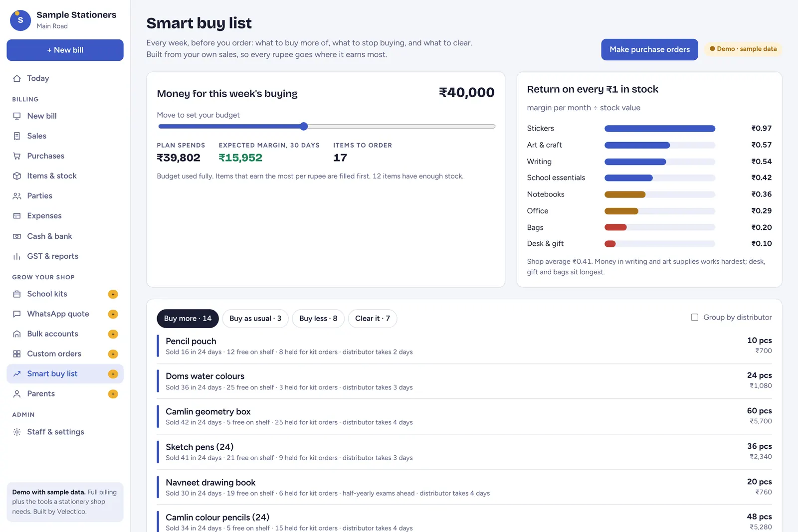Click the Parties people icon

point(17,196)
